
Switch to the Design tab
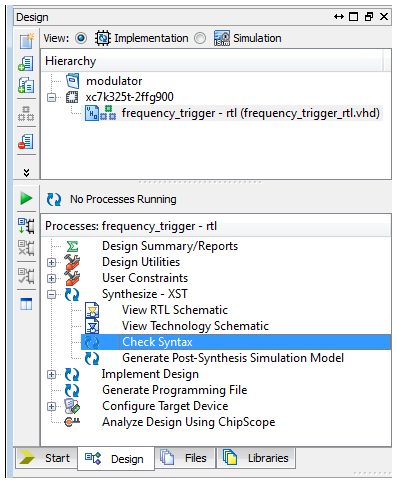[116, 459]
